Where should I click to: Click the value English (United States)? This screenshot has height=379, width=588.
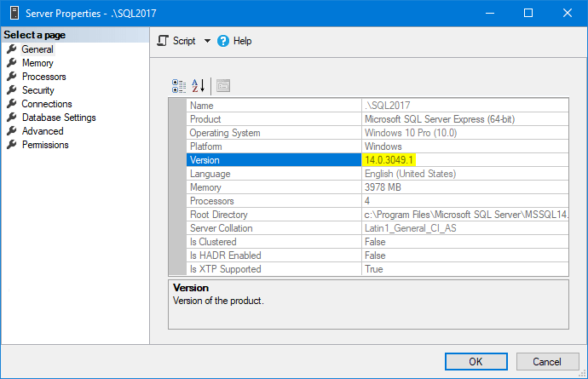coord(410,174)
